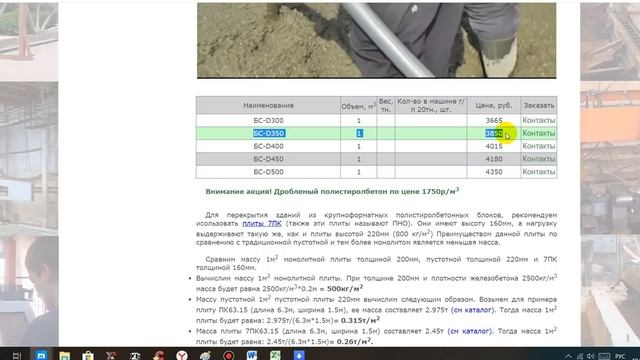Click the red record button taskbar icon
640x360 pixels.
229,356
